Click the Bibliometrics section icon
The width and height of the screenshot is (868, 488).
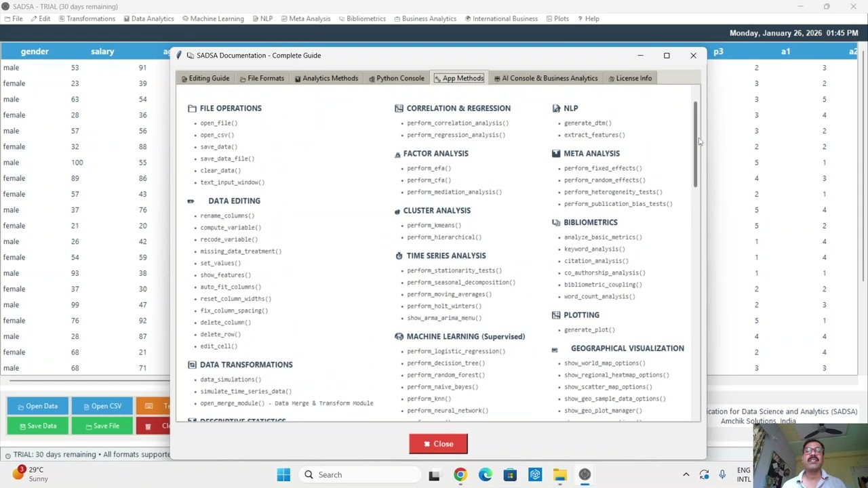click(556, 222)
